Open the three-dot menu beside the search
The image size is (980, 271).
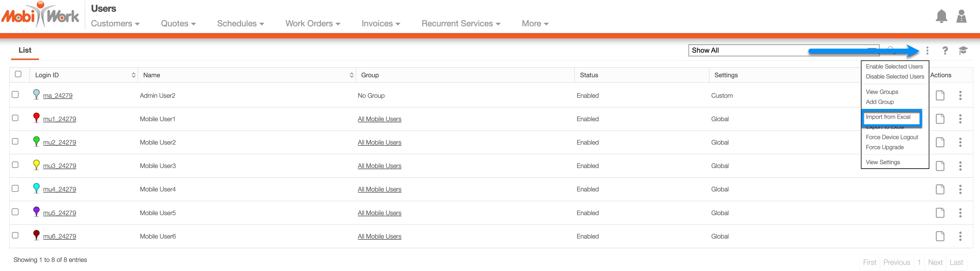[x=927, y=51]
